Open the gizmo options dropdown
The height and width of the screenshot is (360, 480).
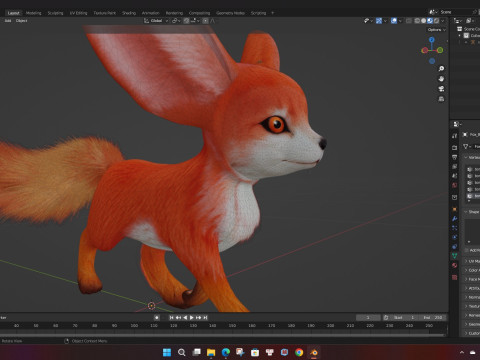385,21
